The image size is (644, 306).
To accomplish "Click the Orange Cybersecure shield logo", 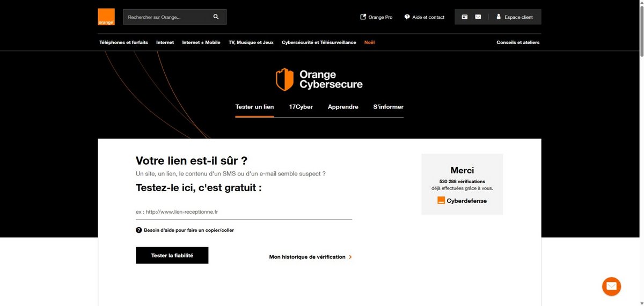I will 284,79.
